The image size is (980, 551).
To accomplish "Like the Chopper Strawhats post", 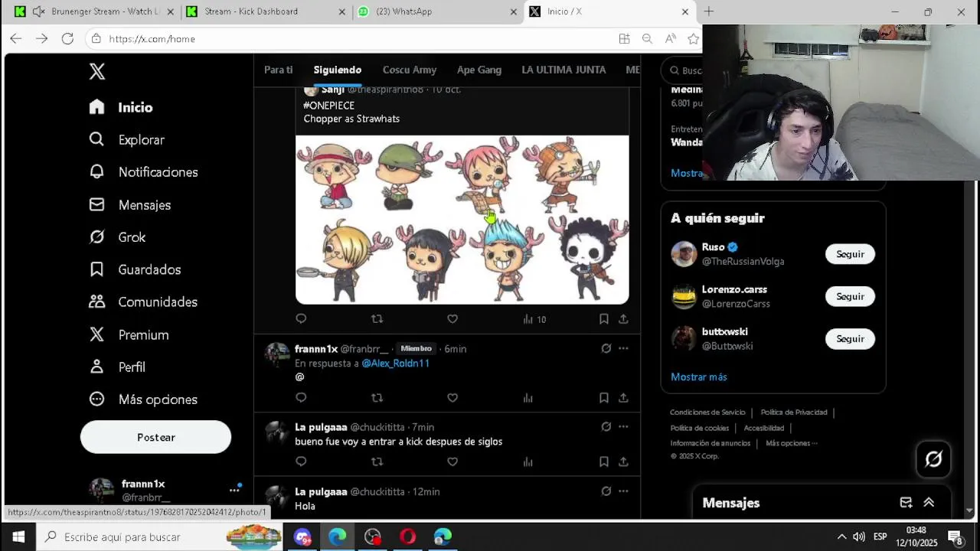I will (452, 318).
